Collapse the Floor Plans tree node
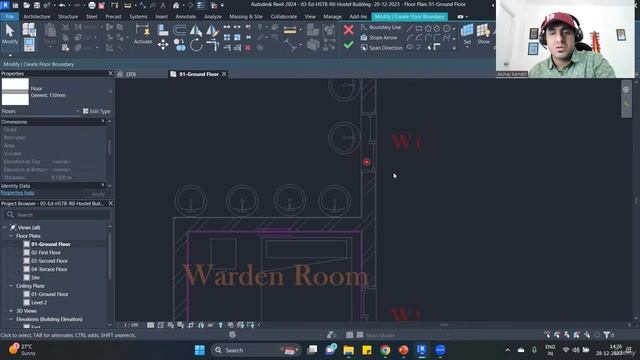640x360 pixels. point(11,236)
